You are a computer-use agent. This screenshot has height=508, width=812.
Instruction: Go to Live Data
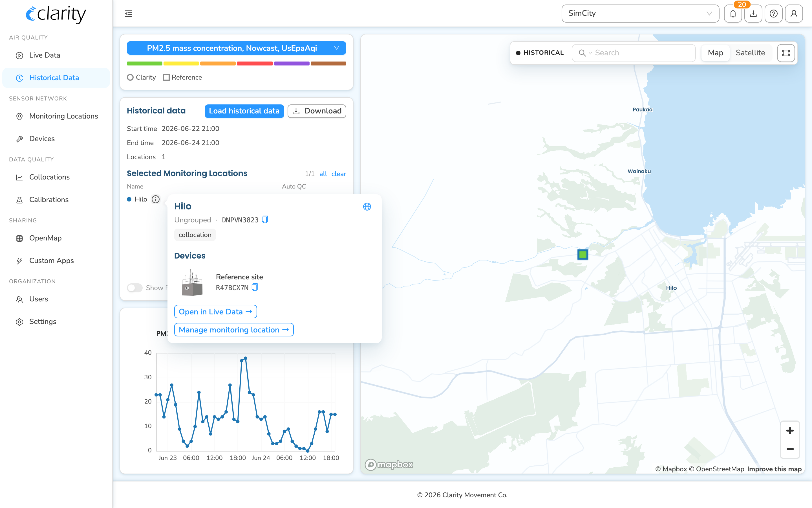click(x=56, y=55)
